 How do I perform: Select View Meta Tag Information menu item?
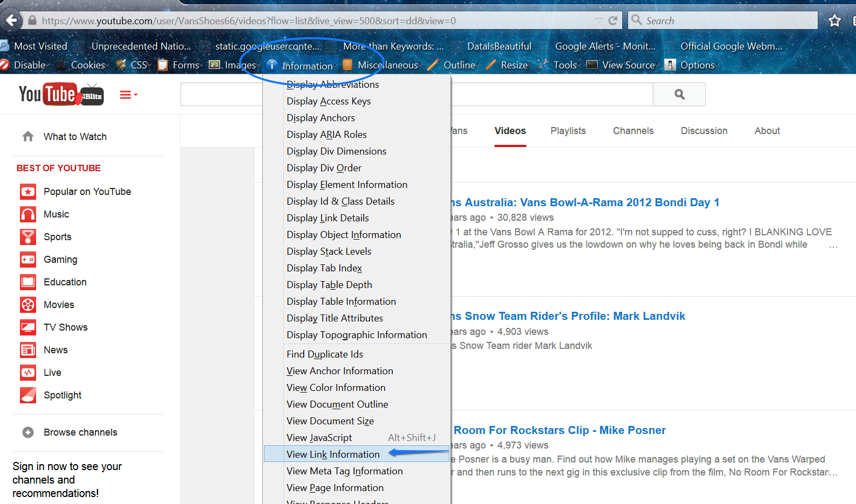click(357, 471)
